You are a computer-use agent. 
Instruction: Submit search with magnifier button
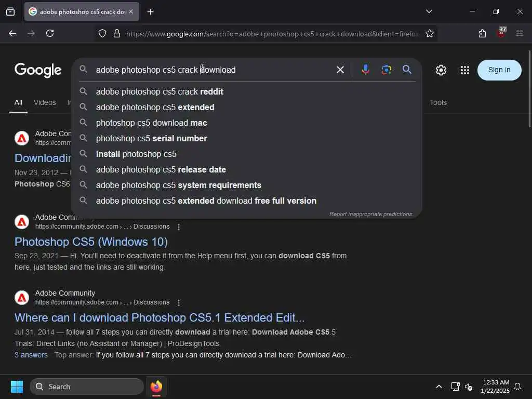click(407, 70)
